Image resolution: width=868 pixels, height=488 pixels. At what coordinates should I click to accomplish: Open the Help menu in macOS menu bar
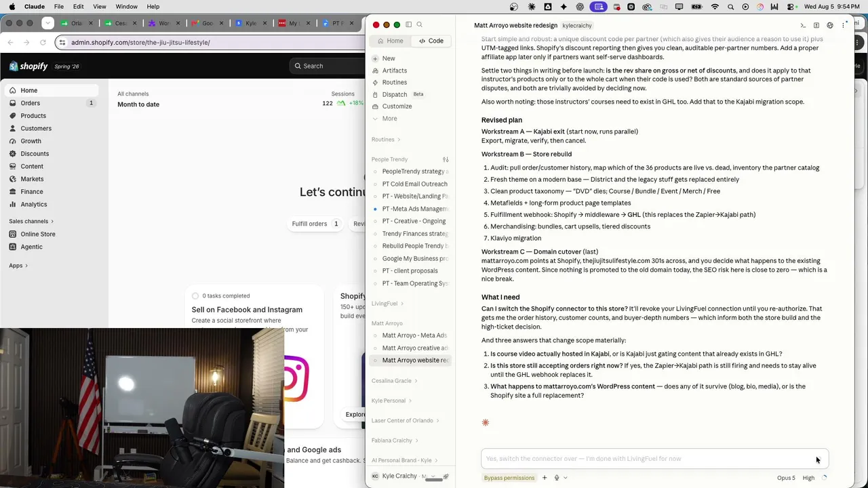[153, 7]
